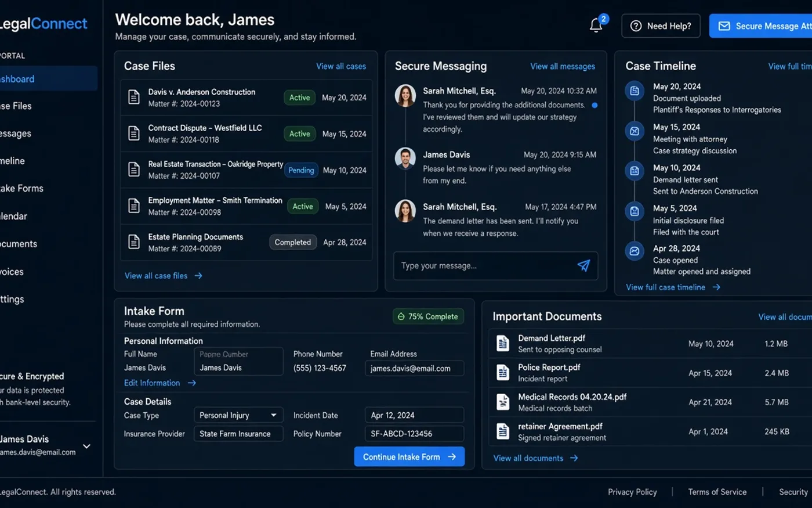Click the Medical Records 04.20.24.pdf document icon

503,402
